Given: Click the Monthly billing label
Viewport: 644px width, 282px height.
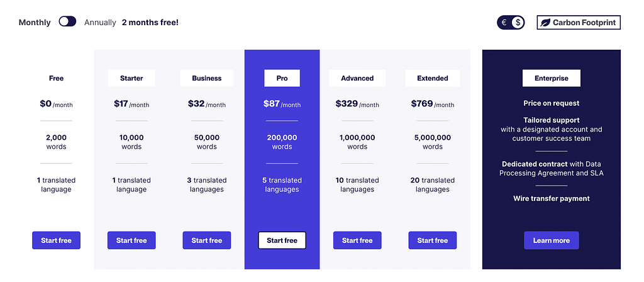Looking at the screenshot, I should (x=35, y=23).
